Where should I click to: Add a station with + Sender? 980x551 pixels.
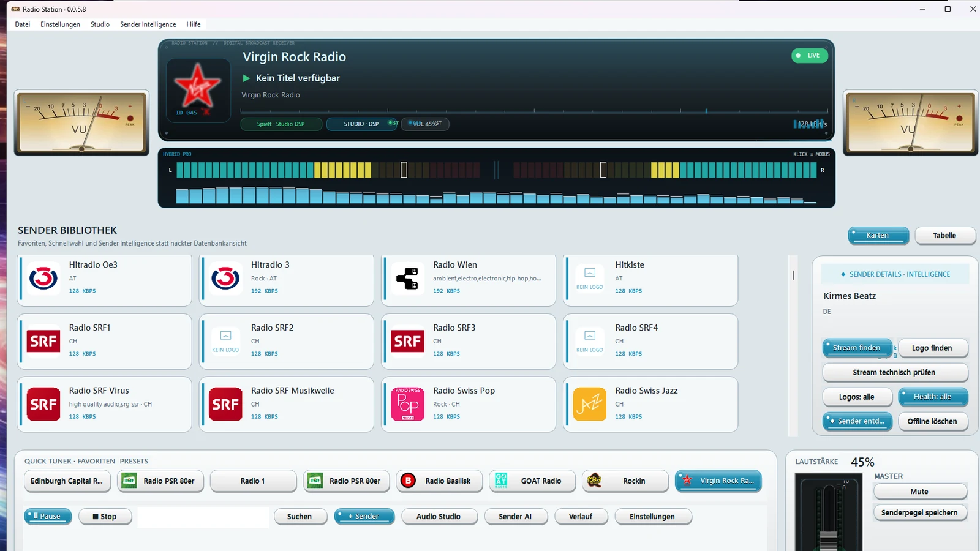click(364, 517)
